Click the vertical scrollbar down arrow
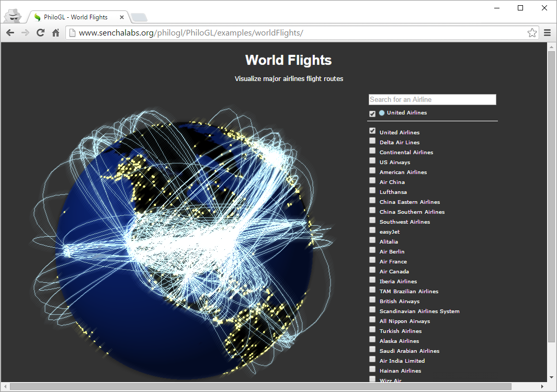Screen dimensions: 557x392 pos(551,377)
